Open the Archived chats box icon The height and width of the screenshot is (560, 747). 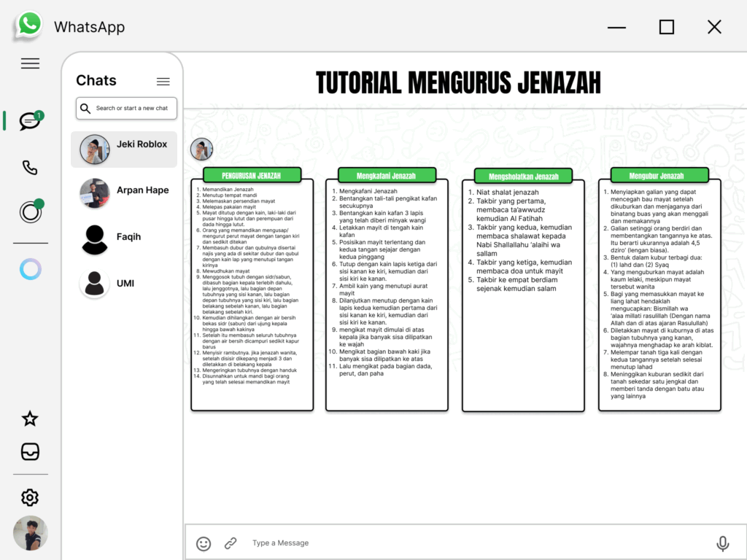point(30,451)
